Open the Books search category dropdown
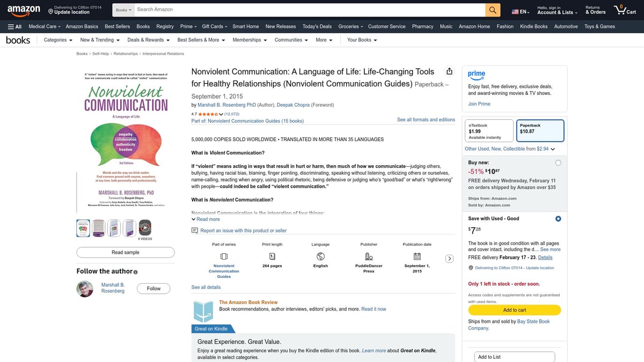Image resolution: width=644 pixels, height=362 pixels. pyautogui.click(x=123, y=9)
